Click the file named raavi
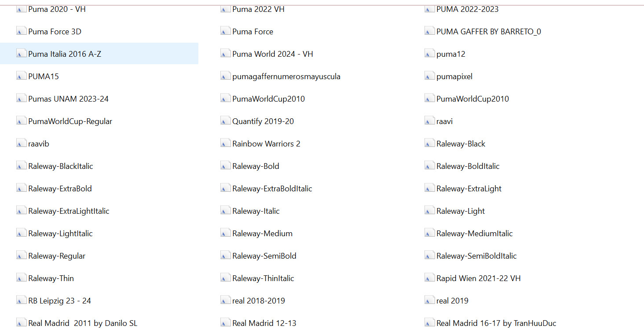 [x=444, y=121]
